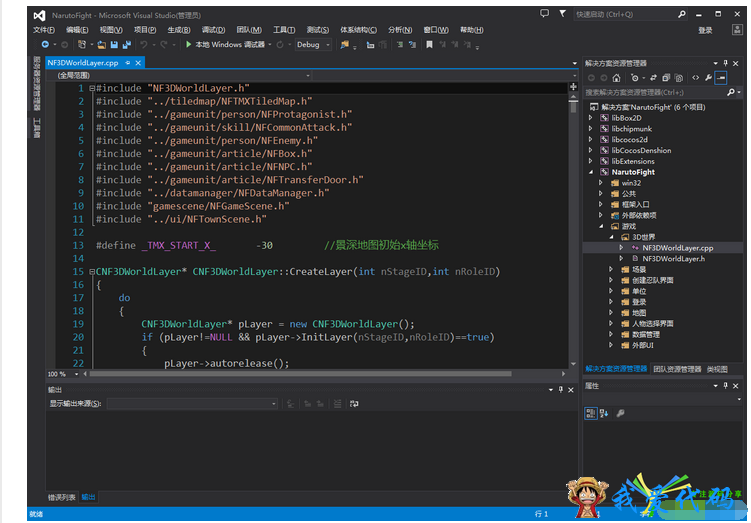The height and width of the screenshot is (523, 751).
Task: Open the Debug configuration dropdown
Action: (313, 45)
